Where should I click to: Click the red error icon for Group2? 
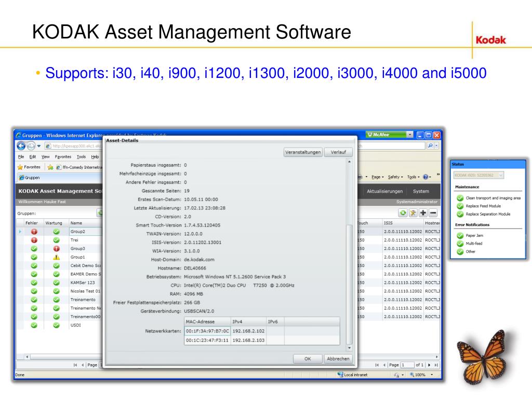coord(34,232)
